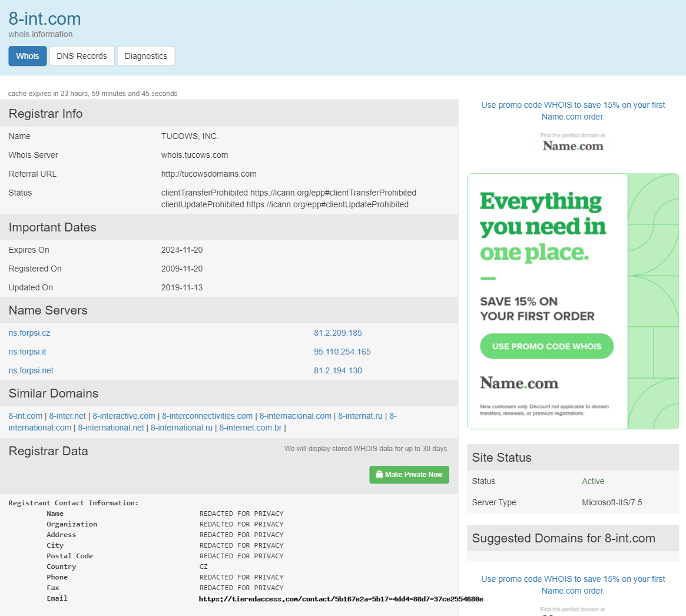This screenshot has height=616, width=686.
Task: Open the Diagnostics tab
Action: 145,56
